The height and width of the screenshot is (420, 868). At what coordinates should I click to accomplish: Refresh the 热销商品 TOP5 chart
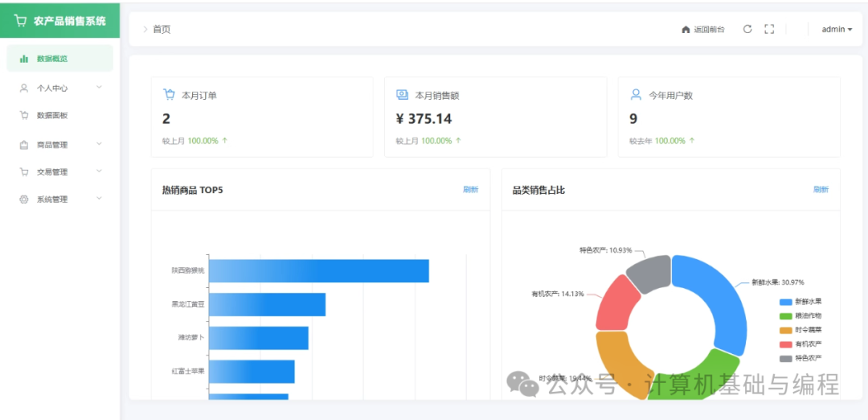[470, 190]
